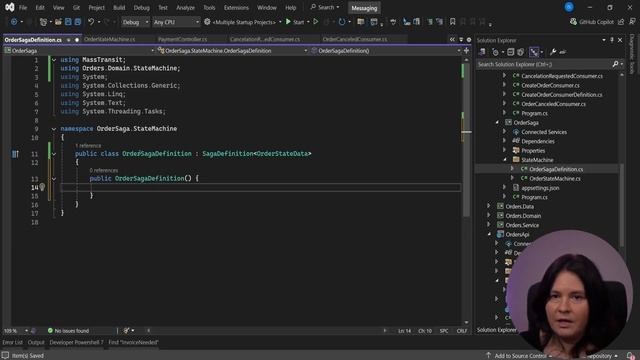Collapse the StateMachine folder node

(504, 160)
